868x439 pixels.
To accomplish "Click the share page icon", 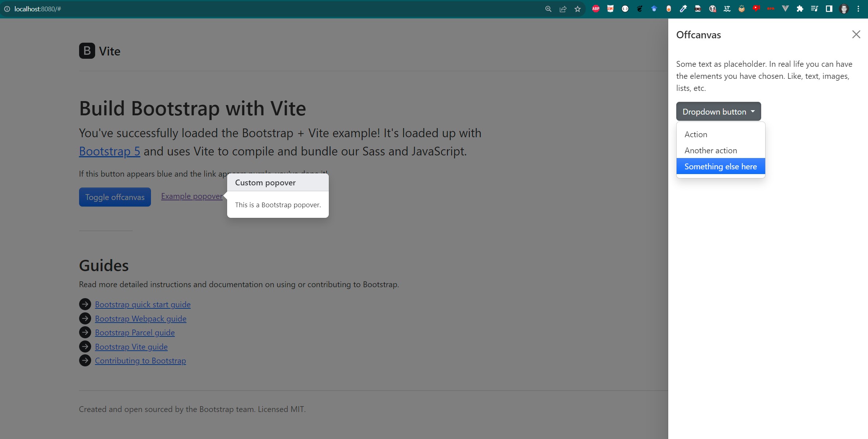I will pyautogui.click(x=563, y=9).
